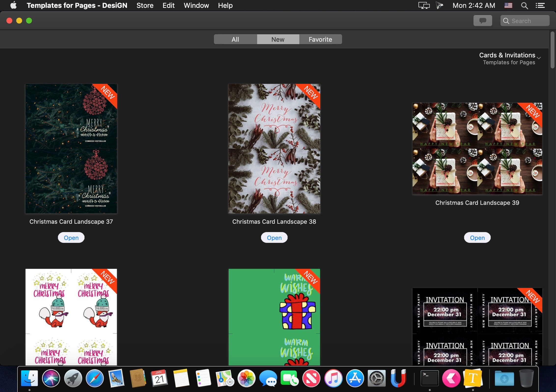
Task: Open the Store menu
Action: click(145, 5)
